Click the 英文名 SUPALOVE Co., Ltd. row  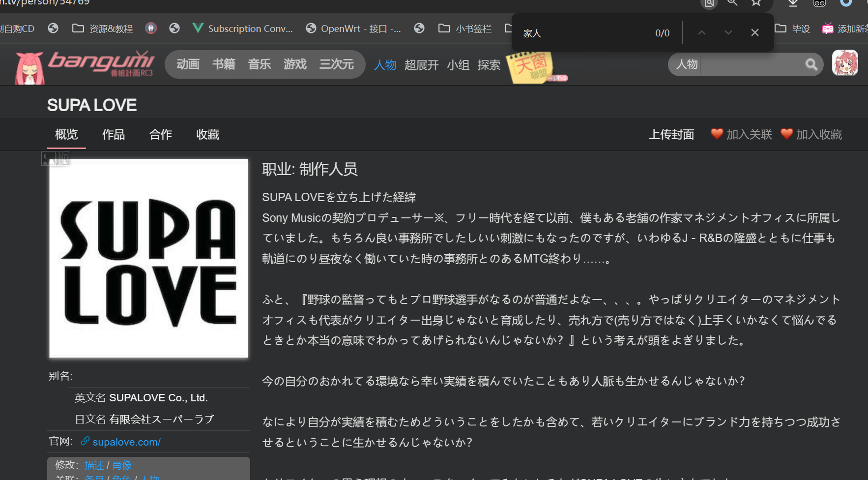(159, 397)
